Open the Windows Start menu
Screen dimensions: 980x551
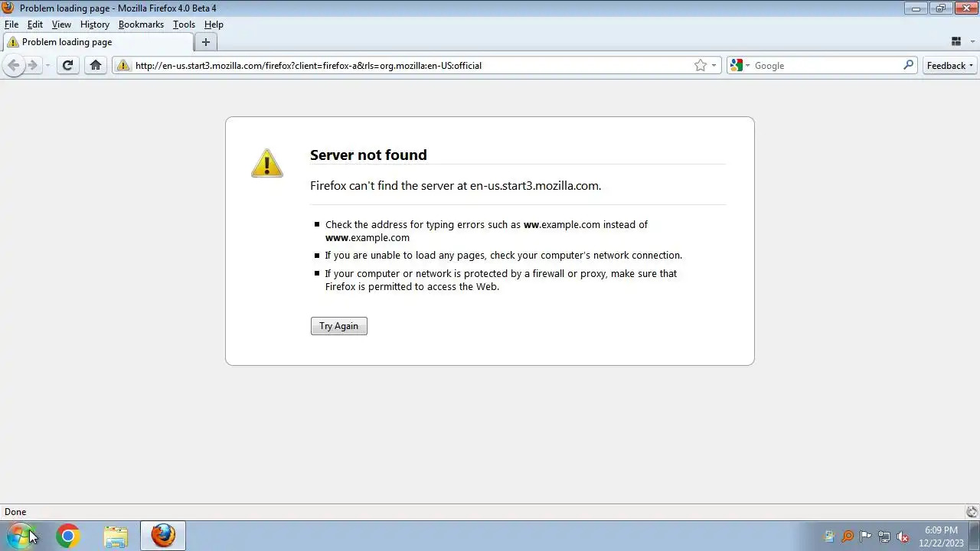(20, 536)
